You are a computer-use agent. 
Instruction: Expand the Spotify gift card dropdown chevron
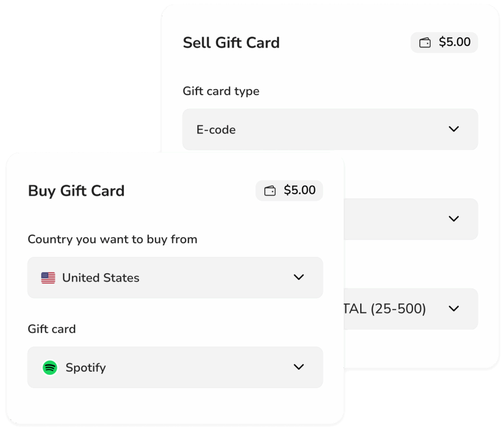pyautogui.click(x=299, y=367)
